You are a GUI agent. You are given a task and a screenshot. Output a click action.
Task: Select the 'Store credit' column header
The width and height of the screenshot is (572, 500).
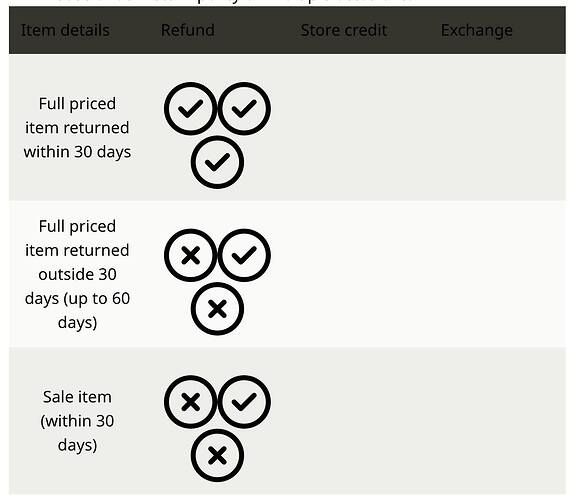344,30
